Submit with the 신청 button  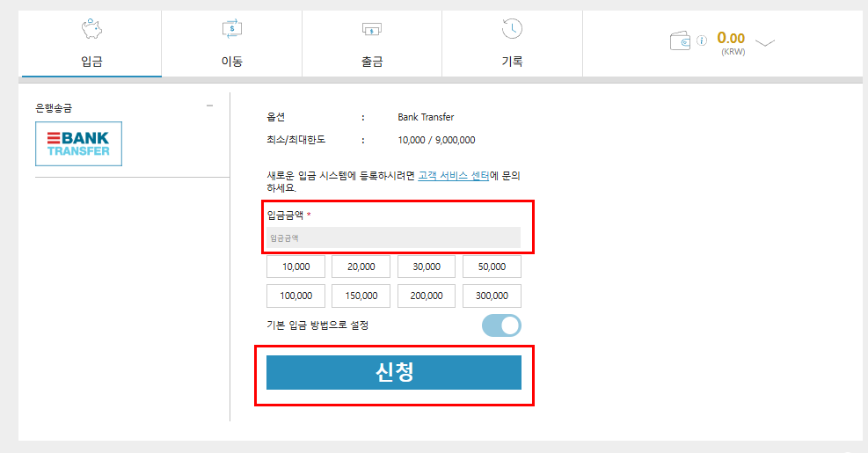click(394, 372)
